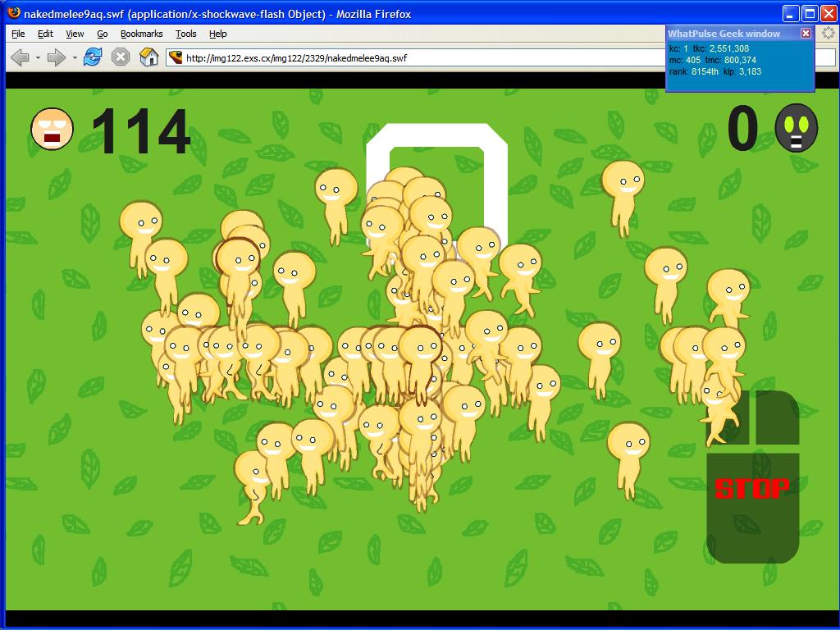Viewport: 840px width, 630px height.
Task: Open the Help menu
Action: [x=217, y=34]
